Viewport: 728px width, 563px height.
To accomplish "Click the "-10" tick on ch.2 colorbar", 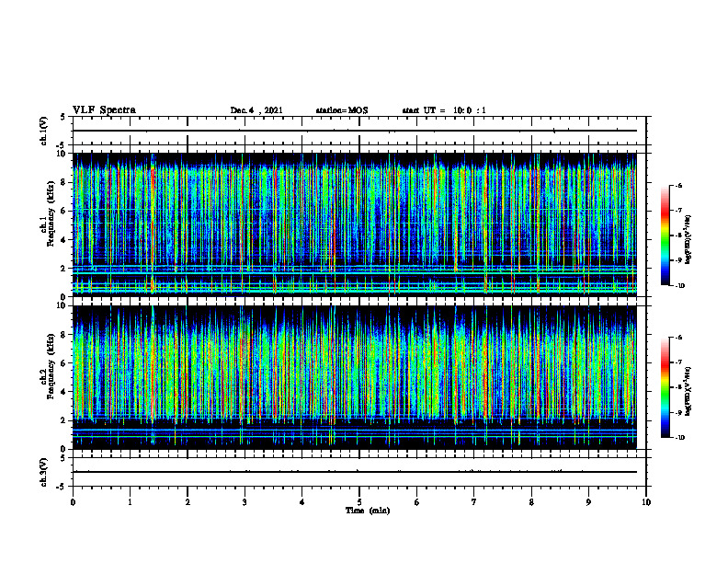I will click(x=680, y=438).
